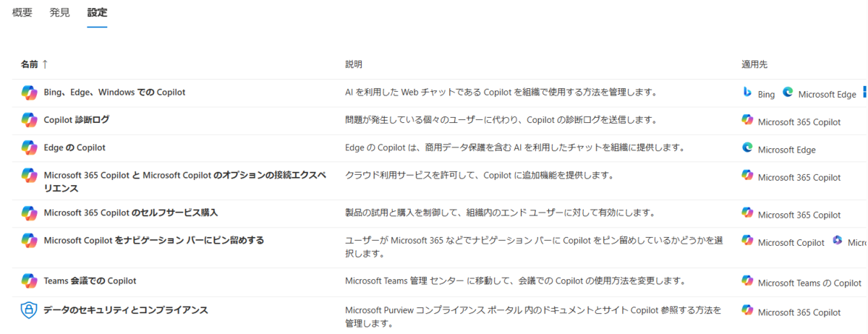The height and width of the screenshot is (334, 868).
Task: Click the Bing label in first row
Action: [x=766, y=95]
